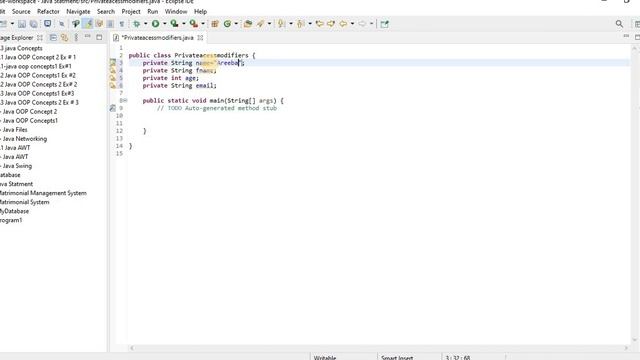Click the Previous Annotation icon
The width and height of the screenshot is (640, 360).
[301, 24]
